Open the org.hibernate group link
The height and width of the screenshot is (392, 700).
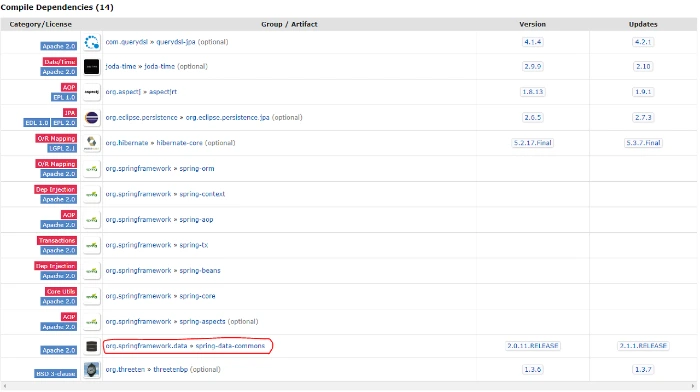click(x=127, y=143)
